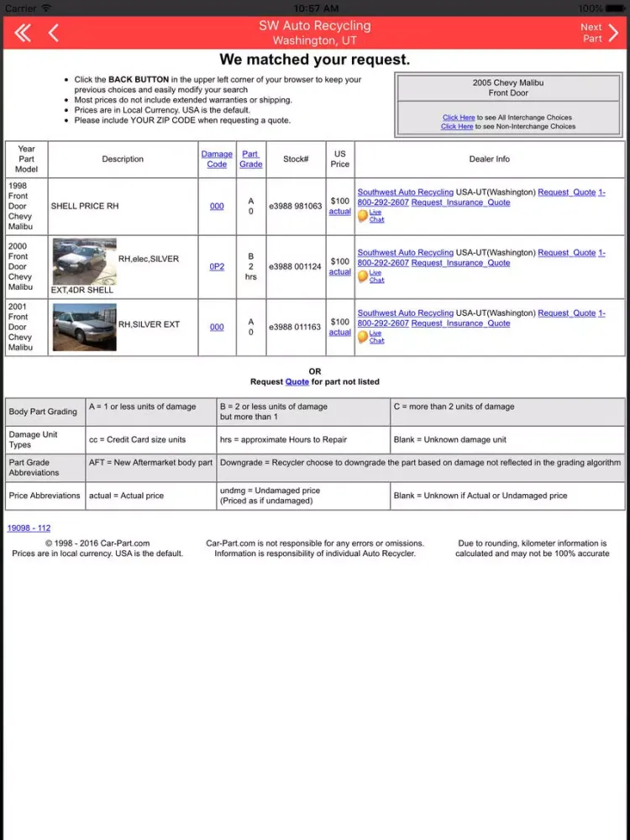Click Request_Quote link in 2001 row

[x=567, y=312]
